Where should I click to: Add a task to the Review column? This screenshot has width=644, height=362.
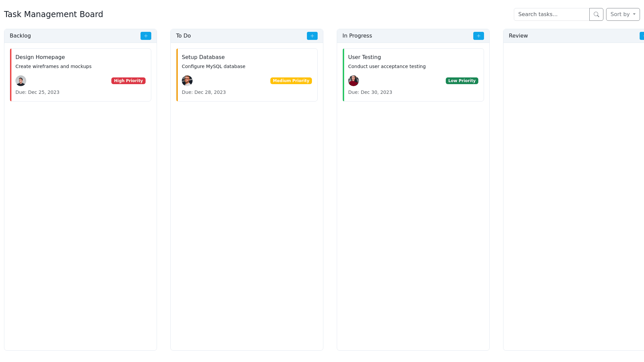pos(642,36)
